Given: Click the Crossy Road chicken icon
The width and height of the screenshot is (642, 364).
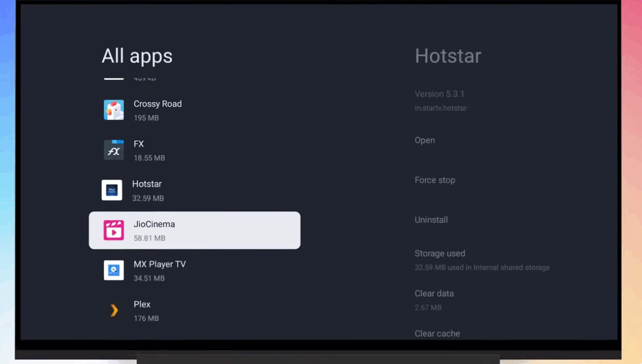Looking at the screenshot, I should 114,110.
